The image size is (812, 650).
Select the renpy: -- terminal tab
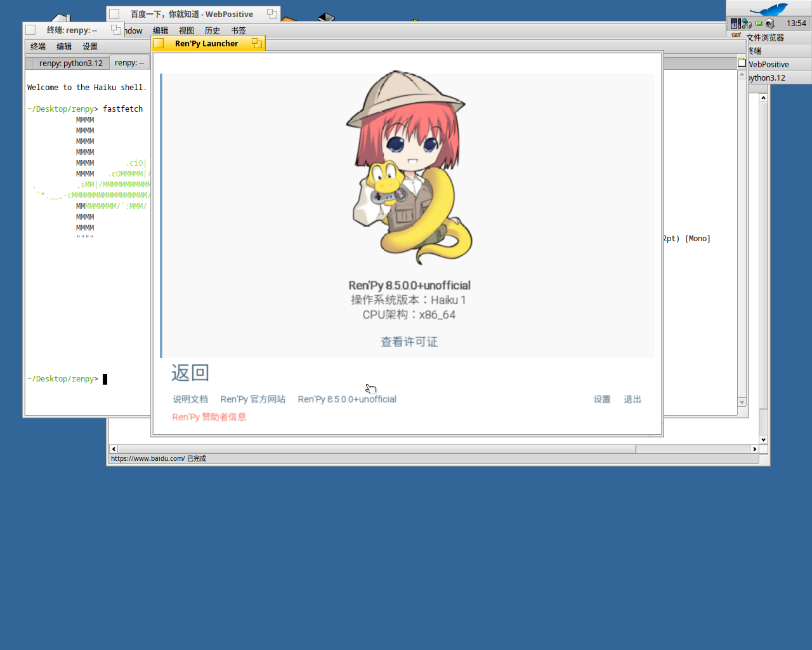129,62
